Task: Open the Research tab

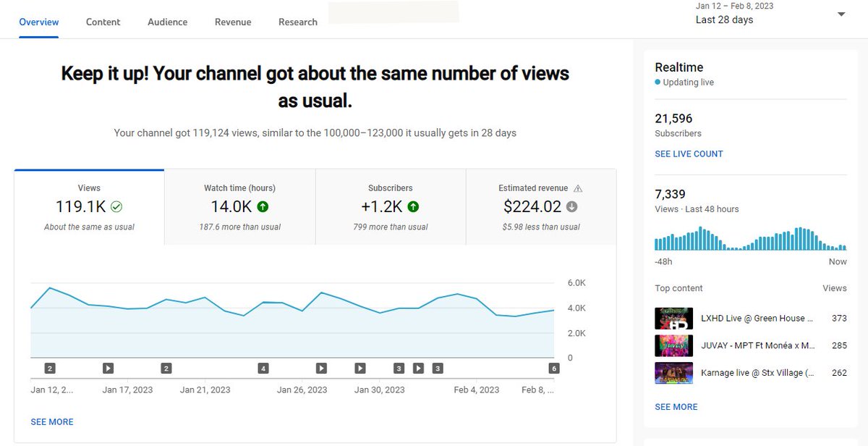Action: [297, 22]
